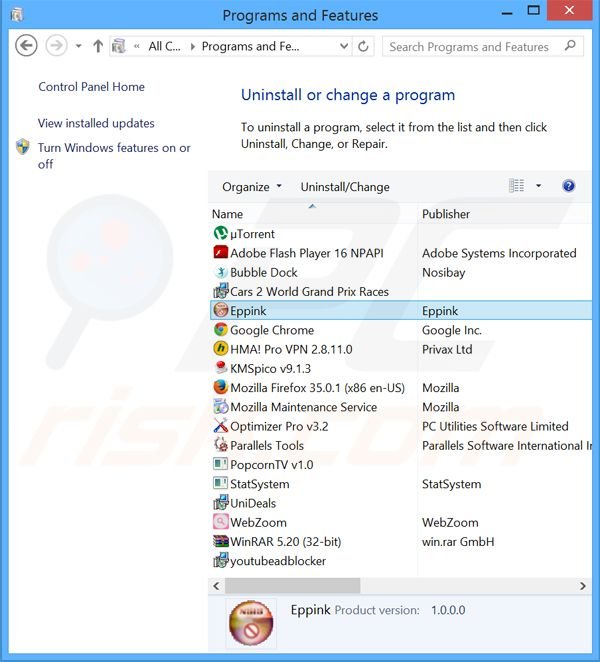Click the Google Chrome icon

tap(220, 329)
